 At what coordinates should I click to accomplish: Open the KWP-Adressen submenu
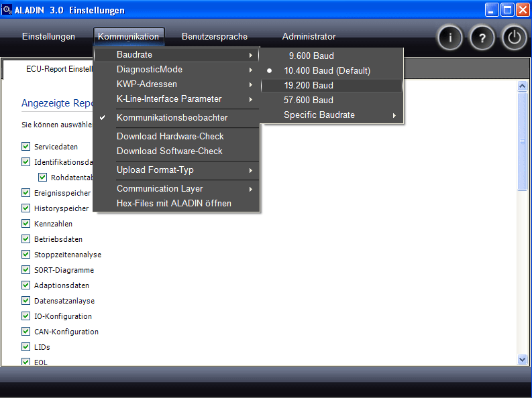click(x=176, y=84)
